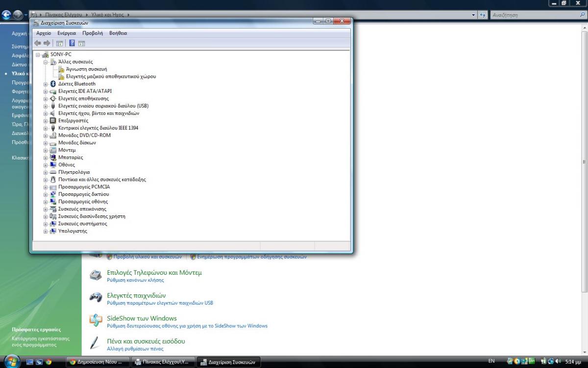588x368 pixels.
Task: Click the battery icon beside Μπαταρίες
Action: click(53, 158)
